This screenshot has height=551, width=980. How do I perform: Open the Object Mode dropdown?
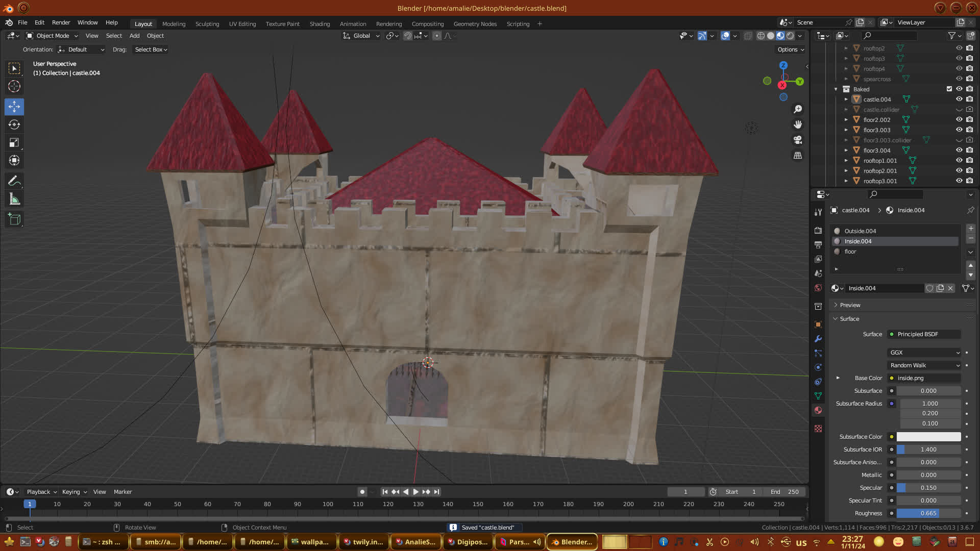pos(52,36)
